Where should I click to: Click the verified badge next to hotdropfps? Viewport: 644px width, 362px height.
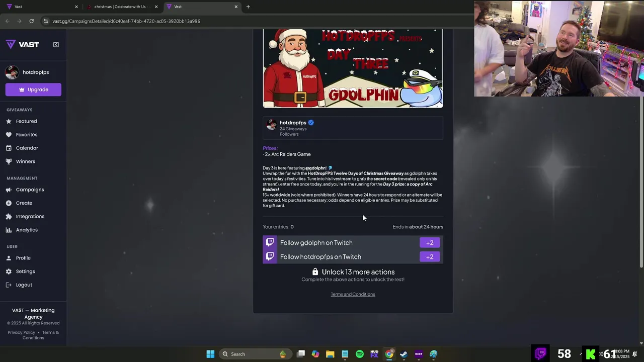pos(311,123)
